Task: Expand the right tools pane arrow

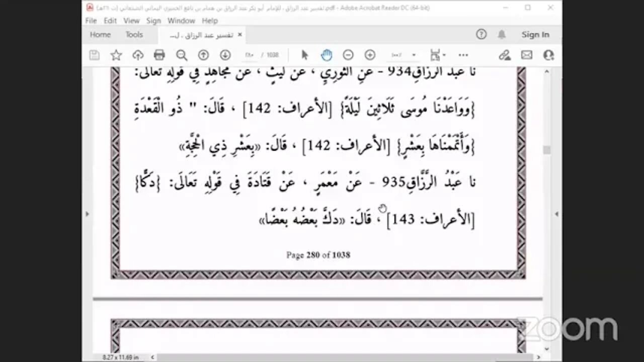Action: pos(556,214)
